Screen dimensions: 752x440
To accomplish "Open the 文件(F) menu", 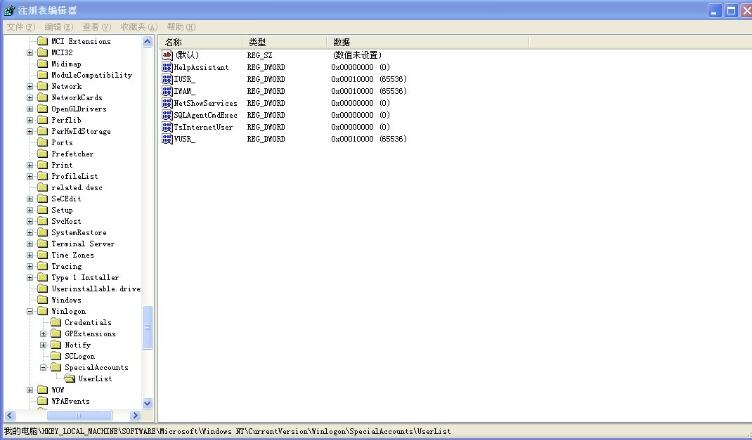I will (20, 27).
